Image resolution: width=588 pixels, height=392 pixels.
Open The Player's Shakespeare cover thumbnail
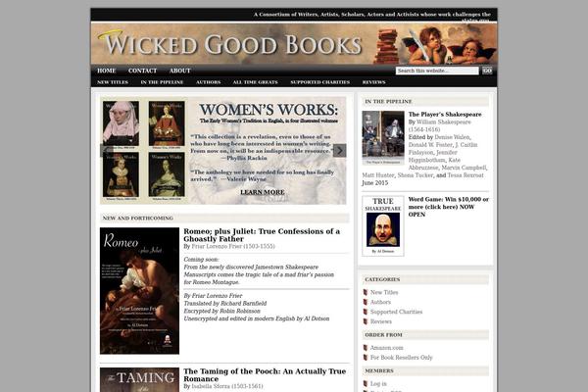coord(383,137)
